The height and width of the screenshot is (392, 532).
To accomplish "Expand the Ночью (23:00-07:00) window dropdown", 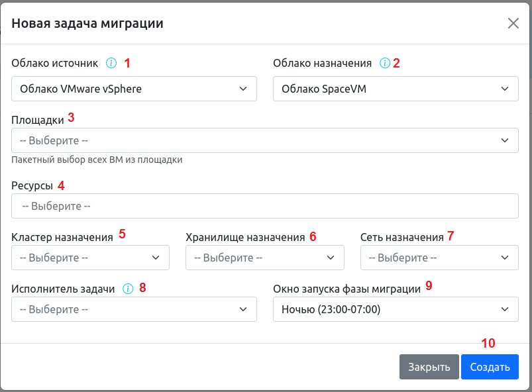I will tap(396, 309).
